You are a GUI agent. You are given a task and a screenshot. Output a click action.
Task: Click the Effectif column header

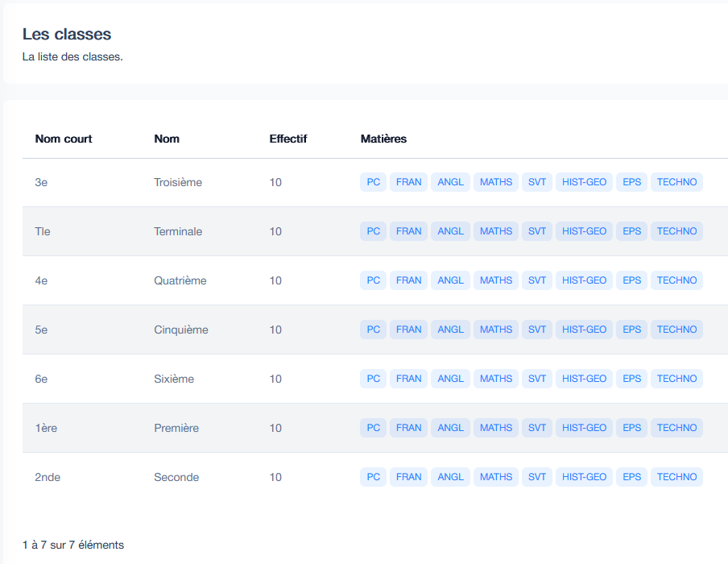point(288,139)
